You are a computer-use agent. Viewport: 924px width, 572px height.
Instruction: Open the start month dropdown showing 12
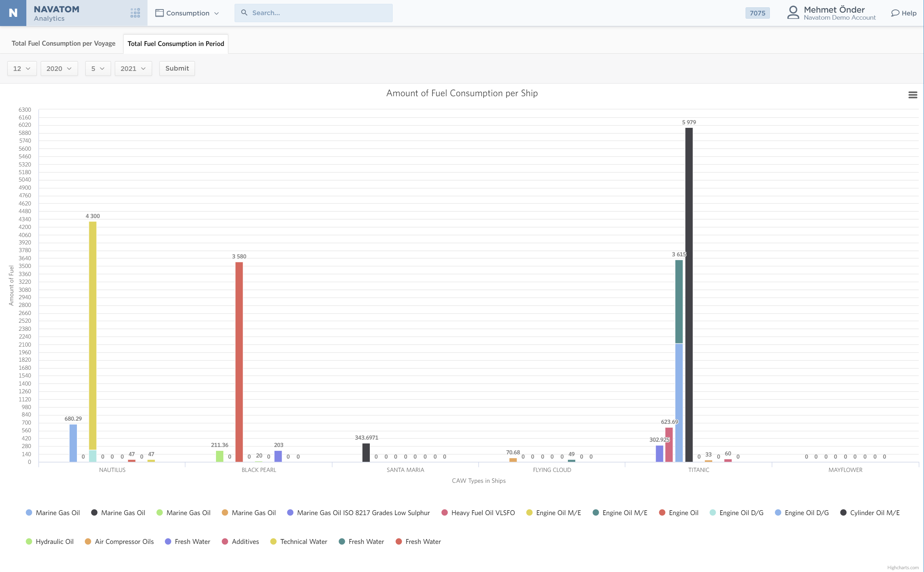coord(21,68)
